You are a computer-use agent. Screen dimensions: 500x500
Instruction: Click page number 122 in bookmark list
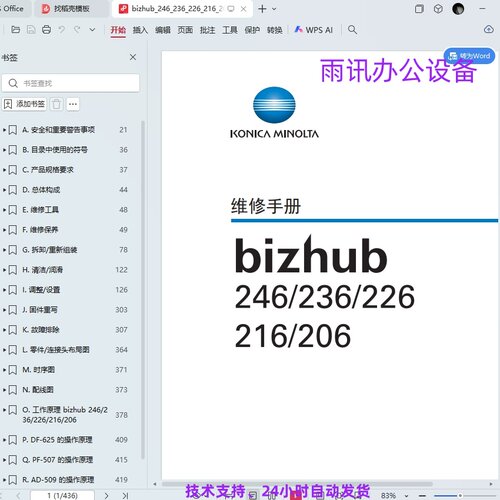tap(122, 270)
